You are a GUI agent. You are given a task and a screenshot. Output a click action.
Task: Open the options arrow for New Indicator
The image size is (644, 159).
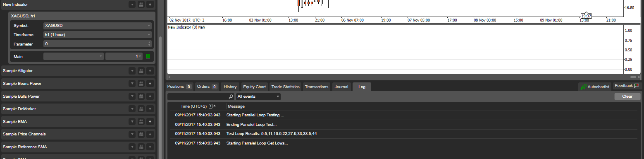(132, 5)
